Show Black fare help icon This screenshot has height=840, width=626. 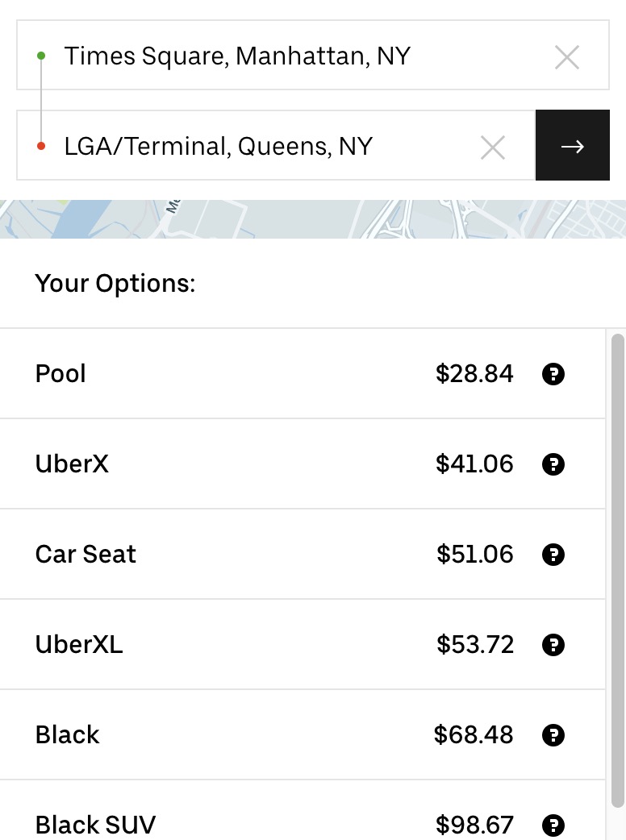553,735
